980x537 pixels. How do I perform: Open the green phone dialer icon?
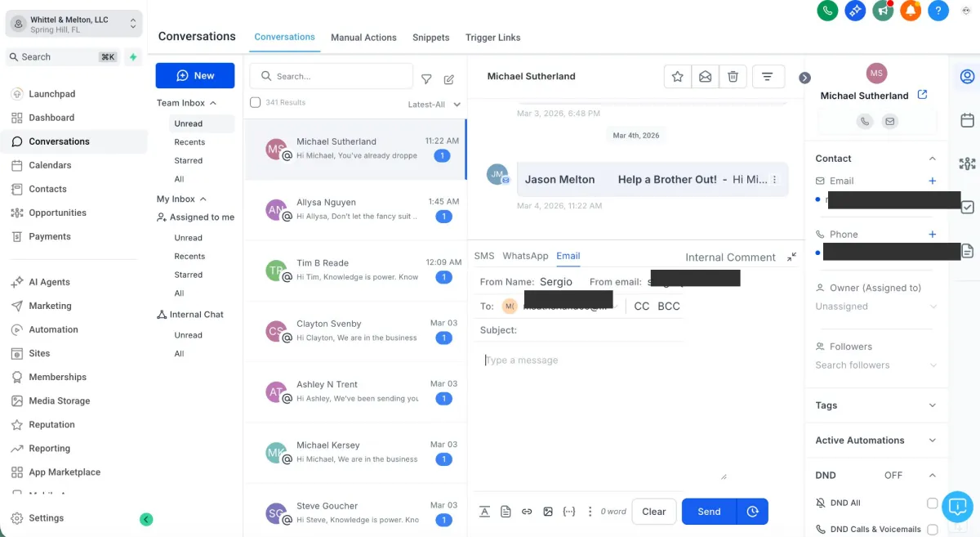827,11
